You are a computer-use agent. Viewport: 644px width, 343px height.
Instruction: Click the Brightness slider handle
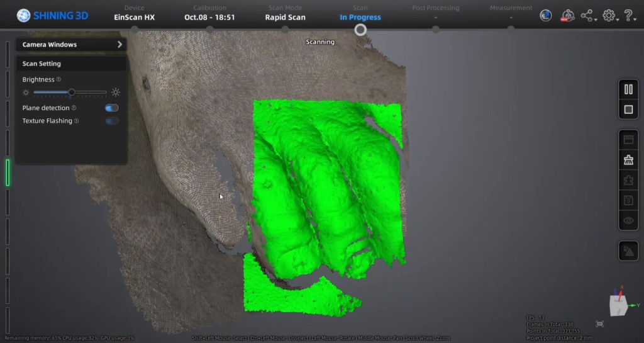[72, 93]
